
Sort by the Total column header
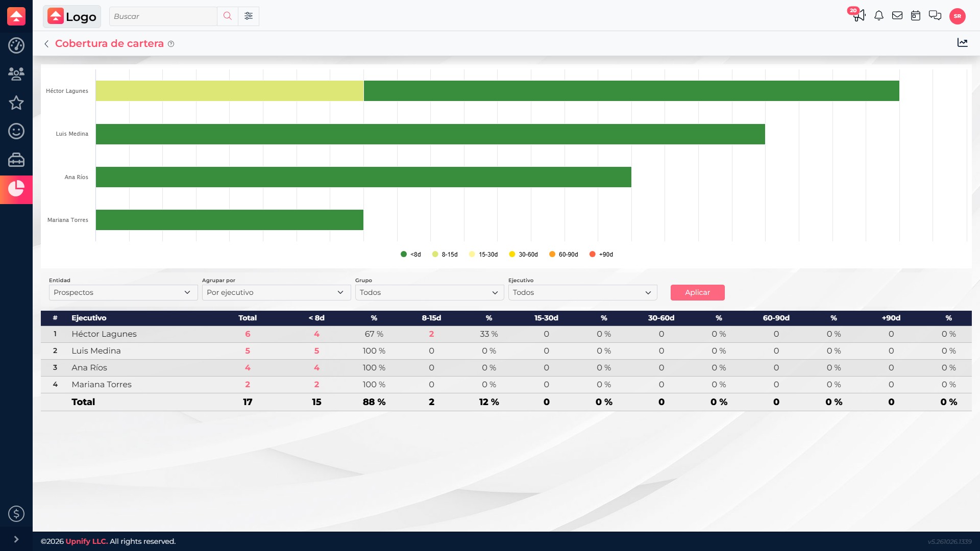[x=248, y=318]
